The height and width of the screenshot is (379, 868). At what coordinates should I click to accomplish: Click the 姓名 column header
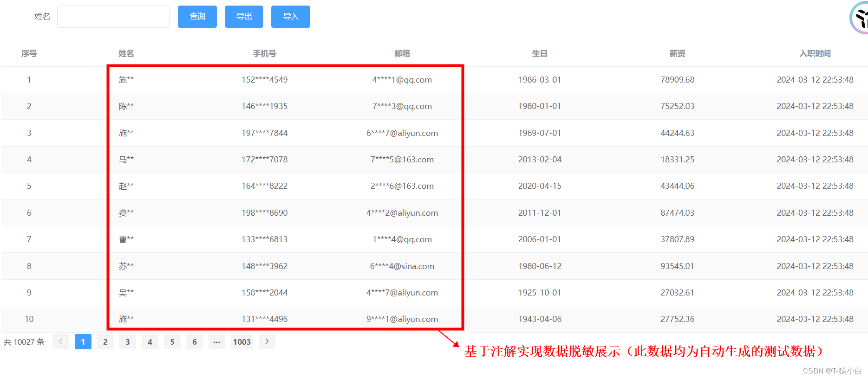pyautogui.click(x=126, y=53)
